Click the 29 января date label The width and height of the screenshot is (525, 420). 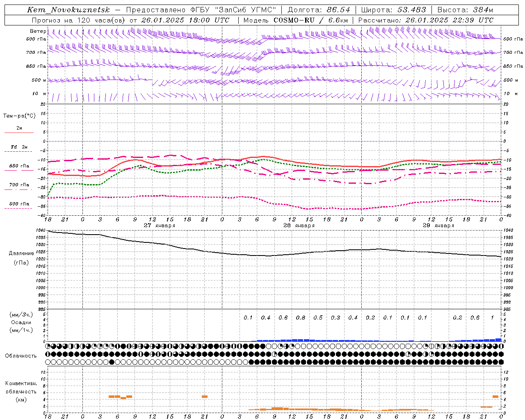[438, 226]
